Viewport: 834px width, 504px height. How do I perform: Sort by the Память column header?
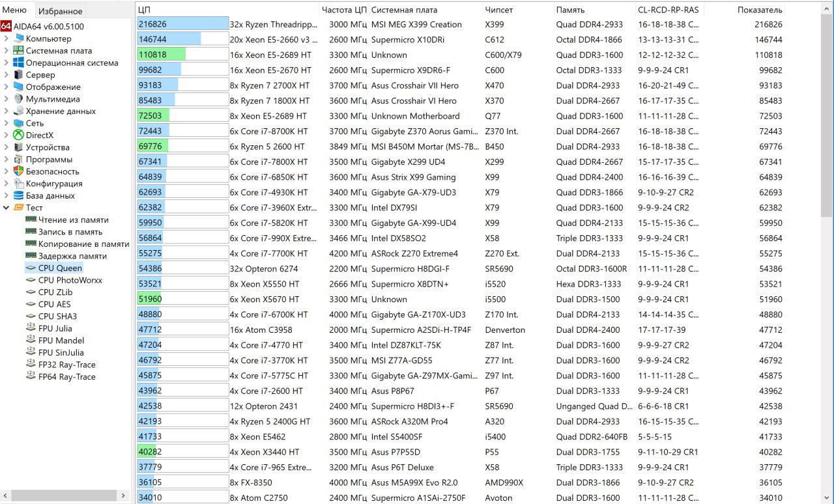[x=594, y=10]
